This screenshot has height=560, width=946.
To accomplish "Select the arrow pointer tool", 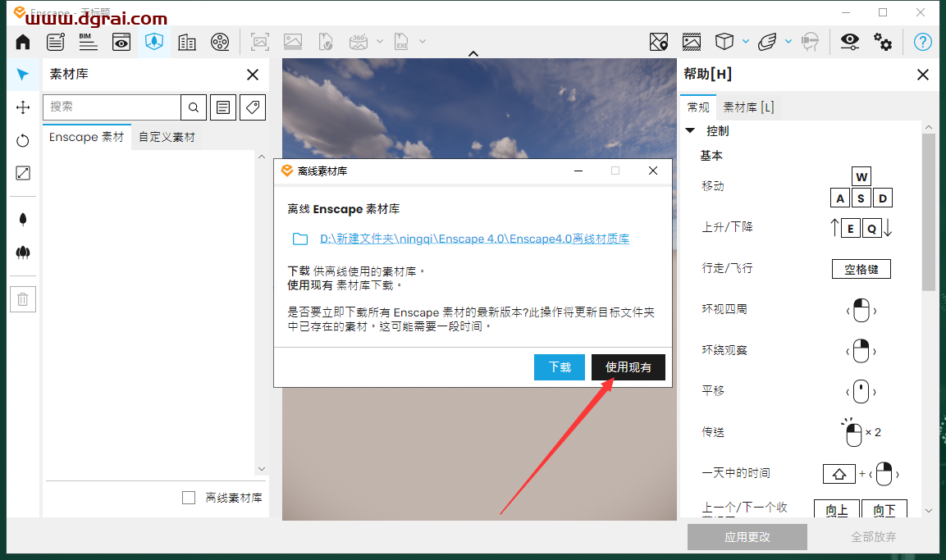I will [23, 74].
